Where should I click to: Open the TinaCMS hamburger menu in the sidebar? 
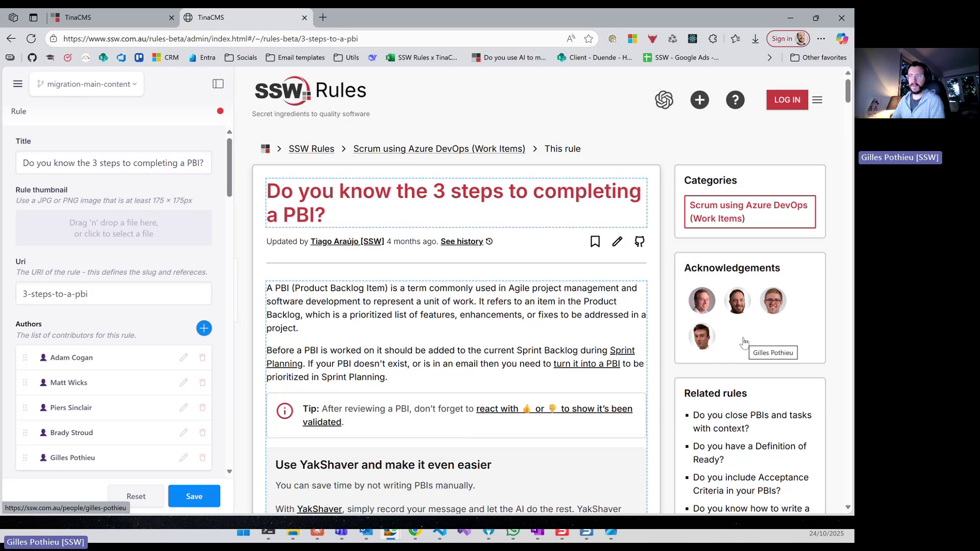(x=18, y=84)
